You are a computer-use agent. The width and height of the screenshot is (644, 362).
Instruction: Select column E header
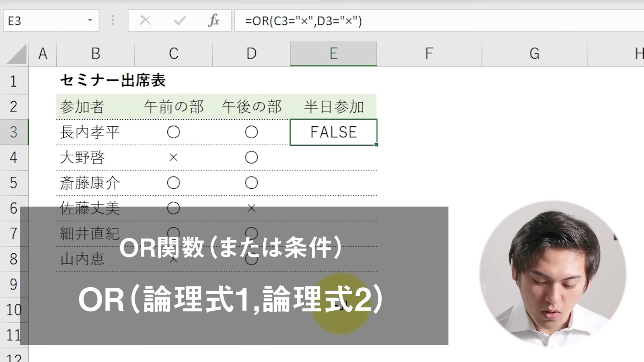(x=334, y=53)
